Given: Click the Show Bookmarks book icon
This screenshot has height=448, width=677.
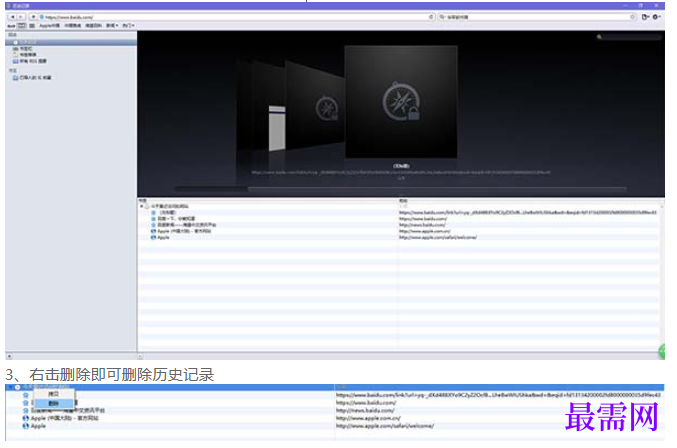Looking at the screenshot, I should [x=21, y=25].
